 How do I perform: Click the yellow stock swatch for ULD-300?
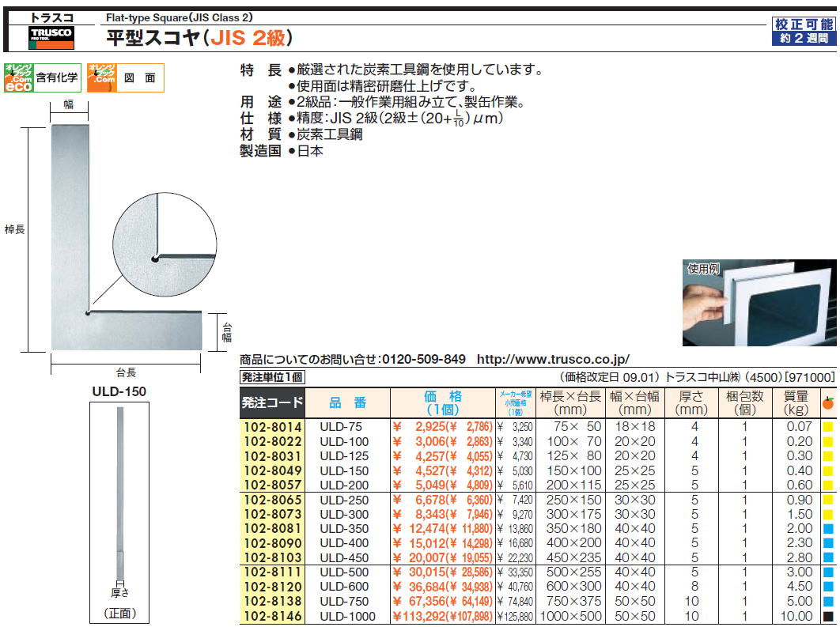click(x=828, y=515)
